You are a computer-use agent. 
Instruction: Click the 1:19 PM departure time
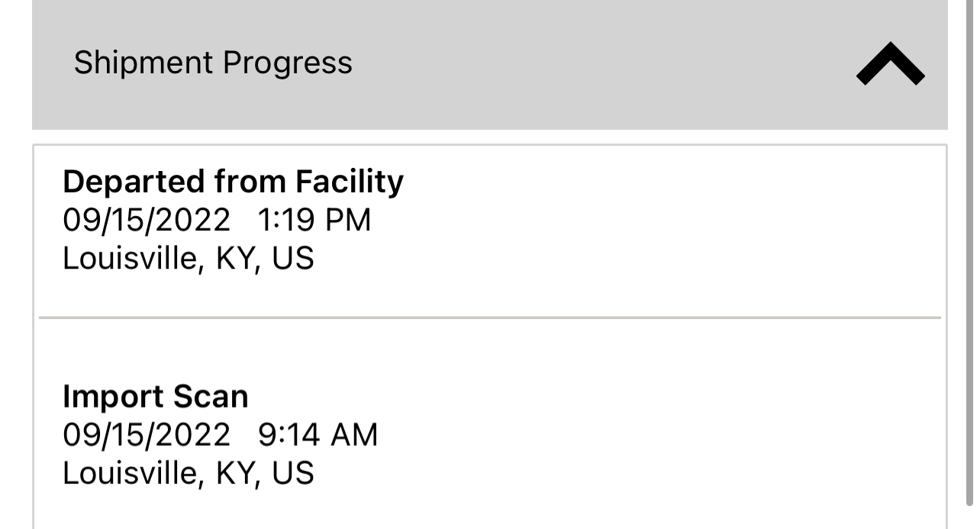(314, 221)
